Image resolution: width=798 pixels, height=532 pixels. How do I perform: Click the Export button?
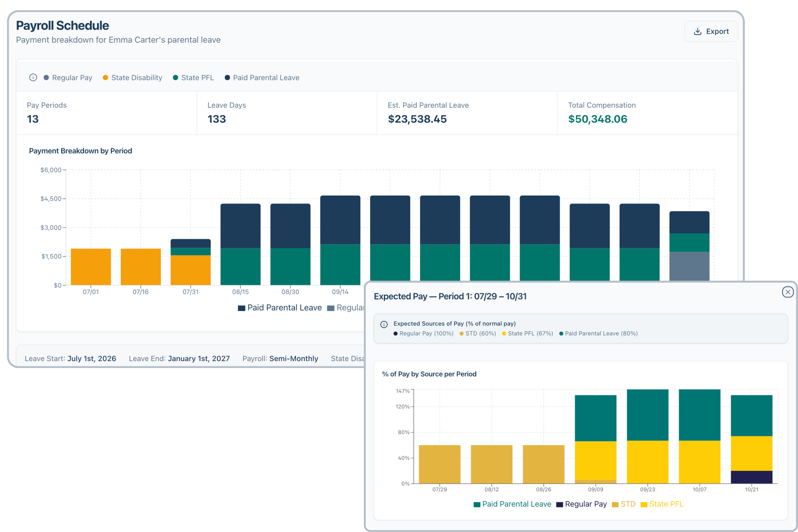click(x=711, y=31)
